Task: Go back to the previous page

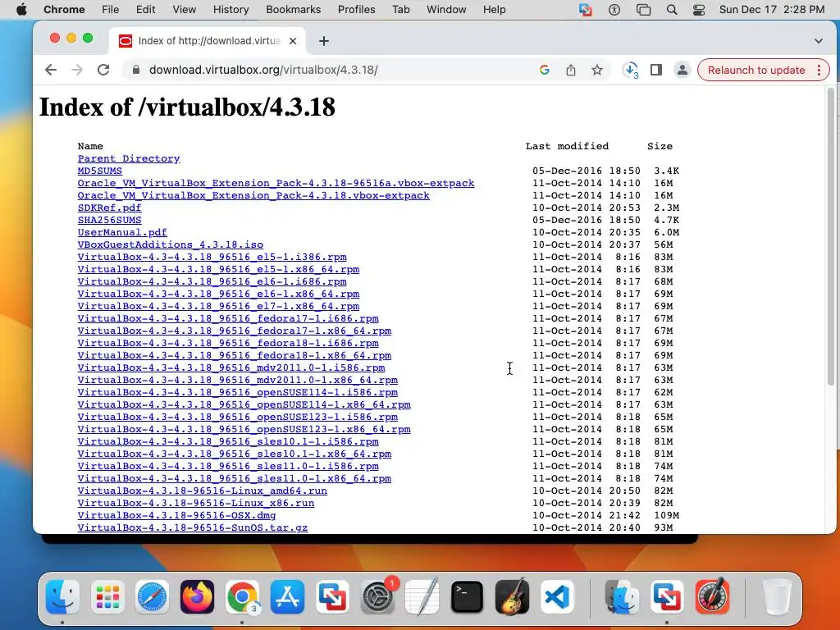Action: [x=51, y=71]
